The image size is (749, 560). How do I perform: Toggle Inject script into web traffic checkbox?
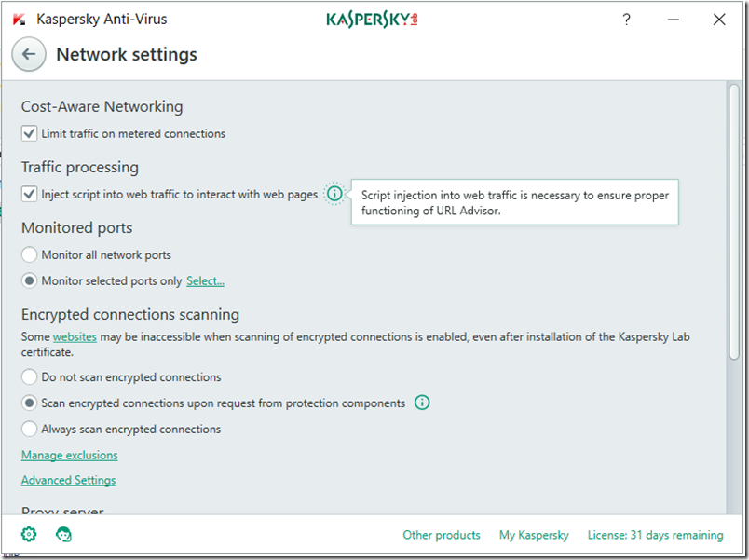click(x=29, y=194)
